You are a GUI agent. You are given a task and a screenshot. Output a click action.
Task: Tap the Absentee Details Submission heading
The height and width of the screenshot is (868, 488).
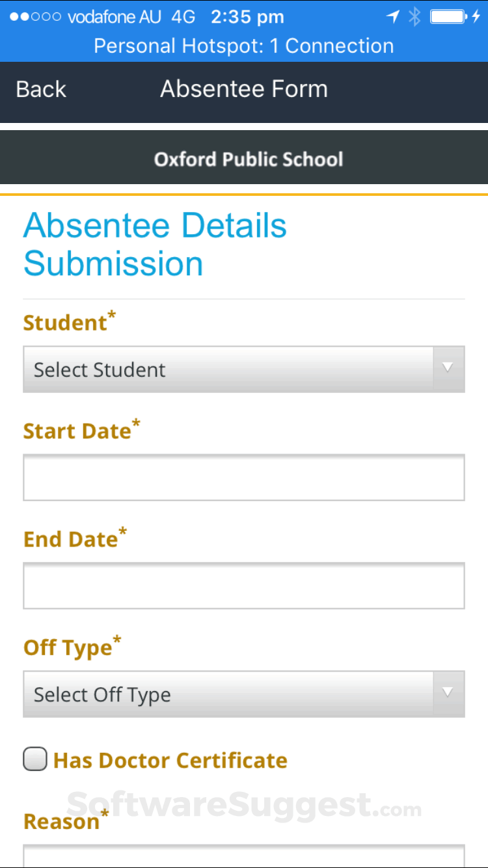point(155,245)
